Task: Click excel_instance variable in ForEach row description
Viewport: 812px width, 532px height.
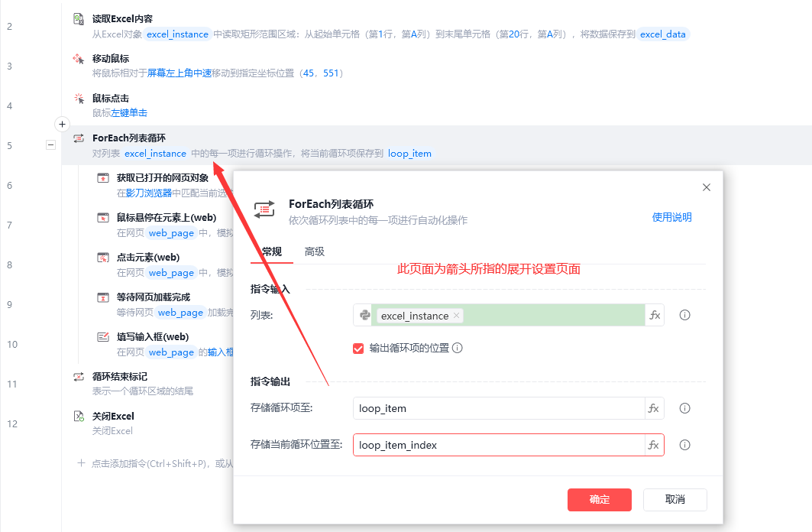Action: coord(155,154)
